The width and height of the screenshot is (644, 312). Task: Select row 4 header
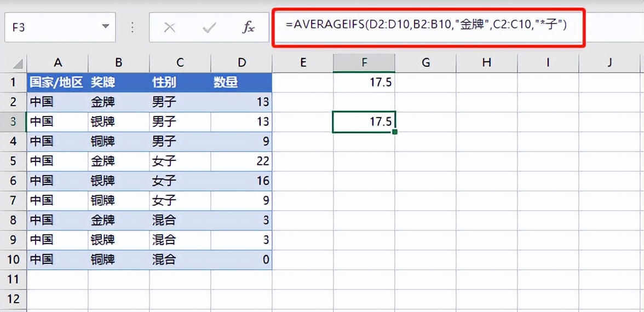pos(13,142)
